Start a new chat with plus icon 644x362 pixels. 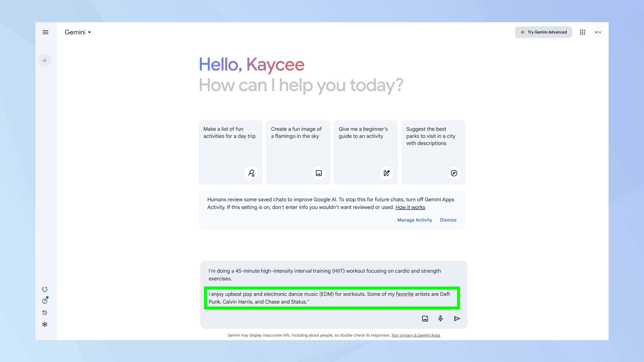click(x=45, y=60)
